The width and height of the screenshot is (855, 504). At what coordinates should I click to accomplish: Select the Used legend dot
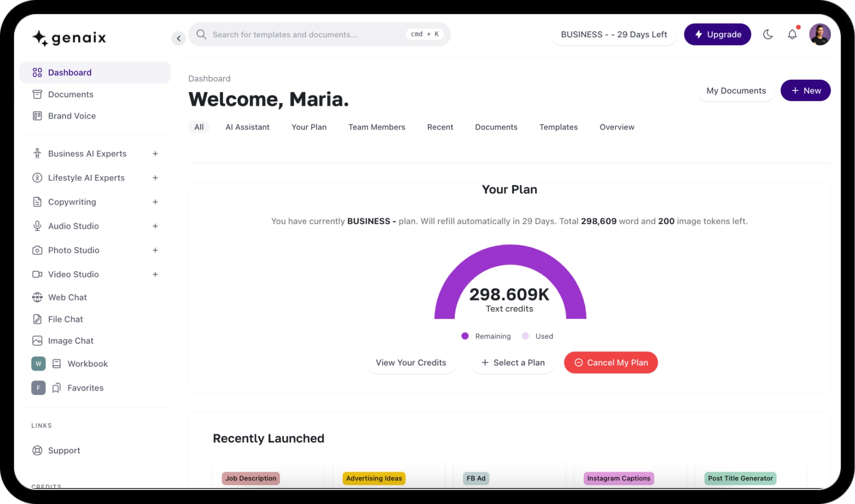coord(525,336)
